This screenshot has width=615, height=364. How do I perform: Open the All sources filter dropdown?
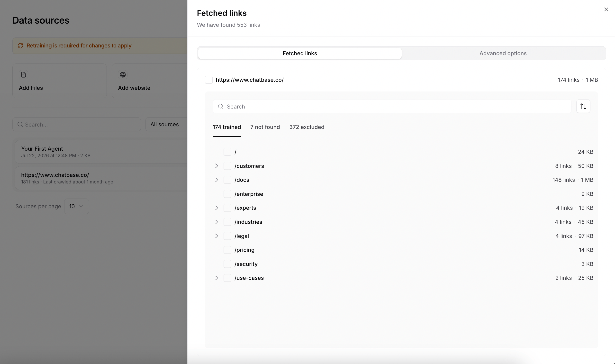click(166, 124)
